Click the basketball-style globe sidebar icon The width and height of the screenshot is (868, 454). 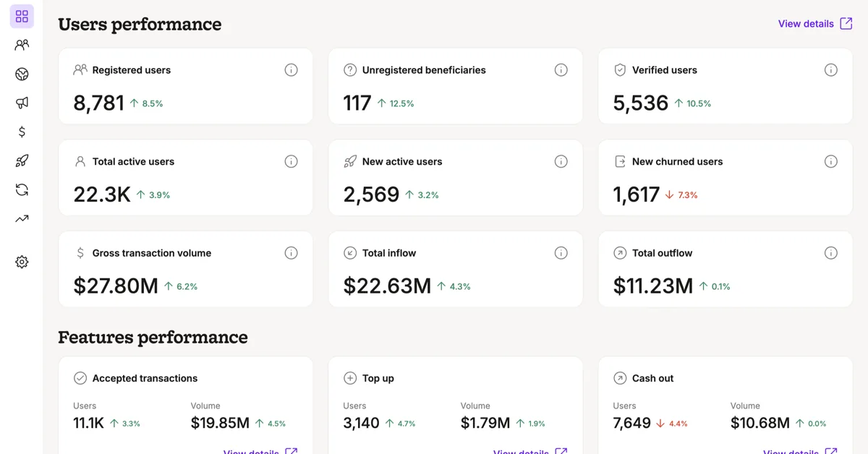tap(22, 74)
